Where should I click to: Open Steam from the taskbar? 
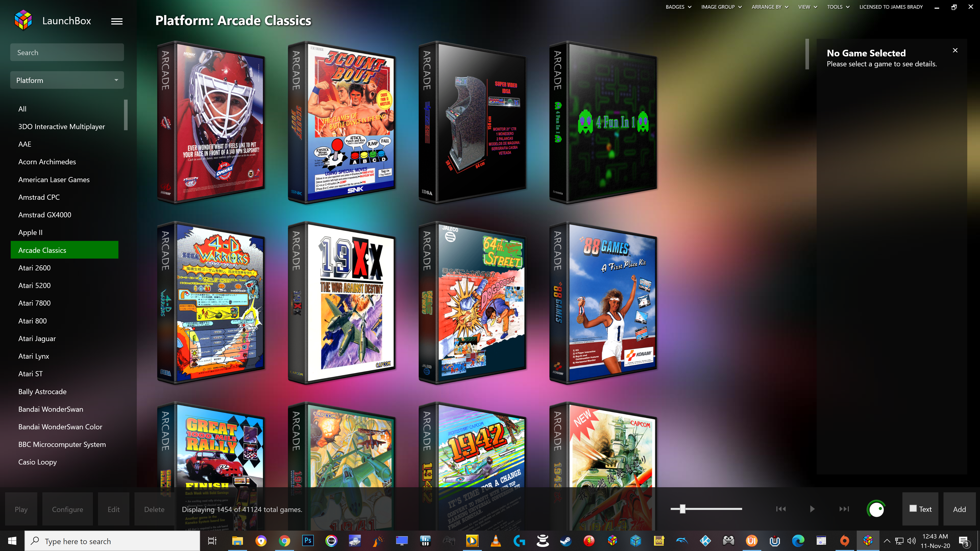(566, 540)
